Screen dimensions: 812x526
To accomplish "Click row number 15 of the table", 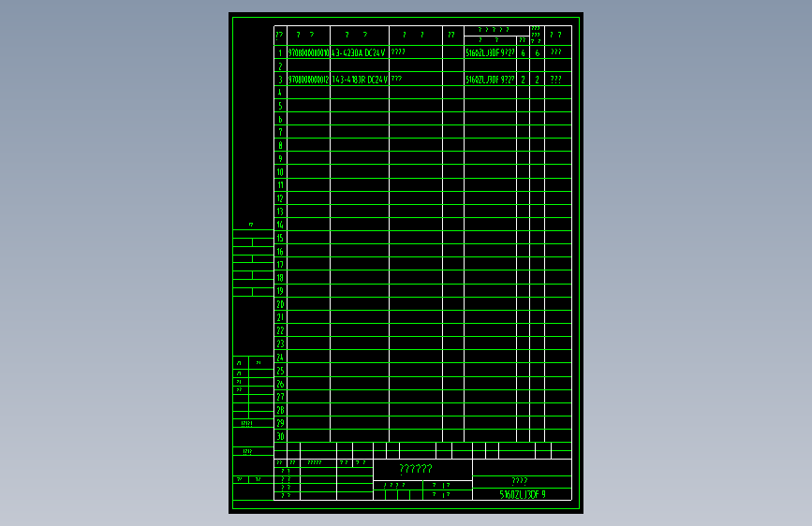I will pos(280,238).
